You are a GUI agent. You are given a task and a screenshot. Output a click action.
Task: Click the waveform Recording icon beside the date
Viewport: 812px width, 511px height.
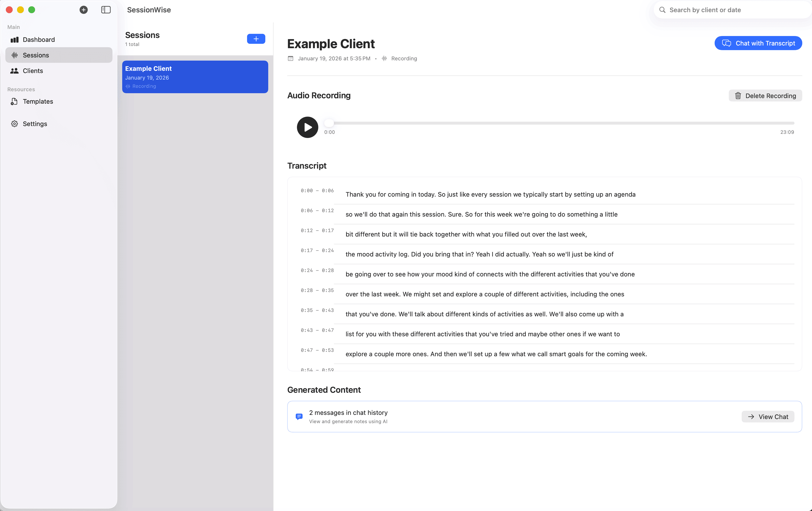pyautogui.click(x=384, y=58)
